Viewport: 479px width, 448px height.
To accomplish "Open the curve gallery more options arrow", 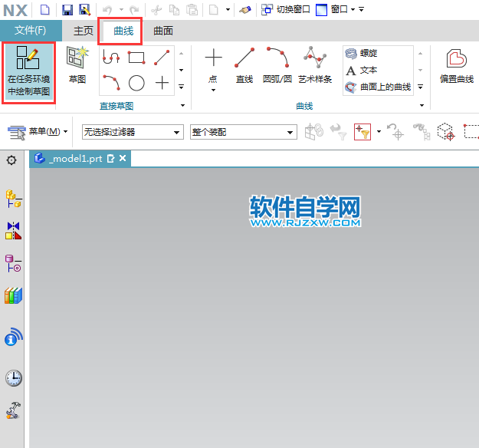I will [x=420, y=87].
